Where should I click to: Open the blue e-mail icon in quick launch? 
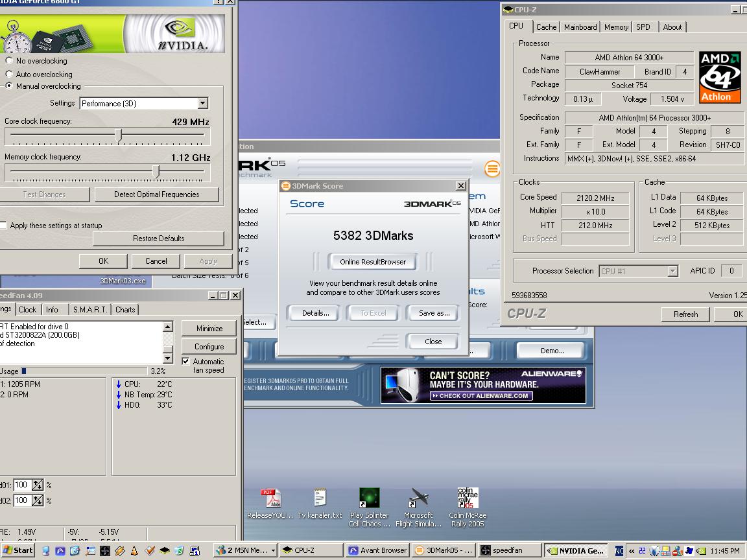75,550
